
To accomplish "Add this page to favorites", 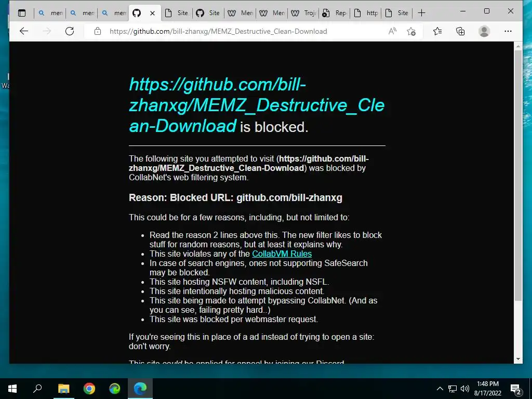I will click(411, 31).
